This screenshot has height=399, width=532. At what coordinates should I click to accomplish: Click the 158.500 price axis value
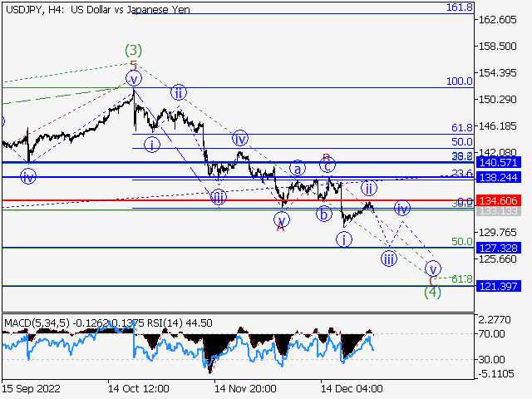(x=497, y=47)
